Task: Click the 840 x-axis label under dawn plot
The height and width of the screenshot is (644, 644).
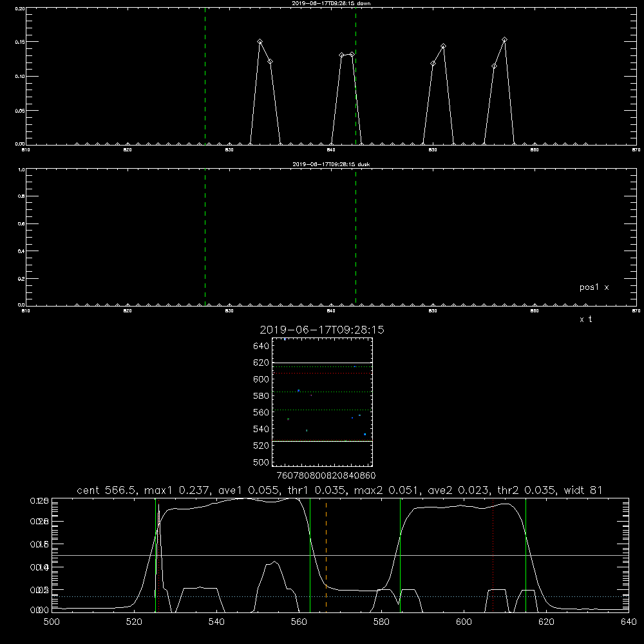Action: pos(331,150)
